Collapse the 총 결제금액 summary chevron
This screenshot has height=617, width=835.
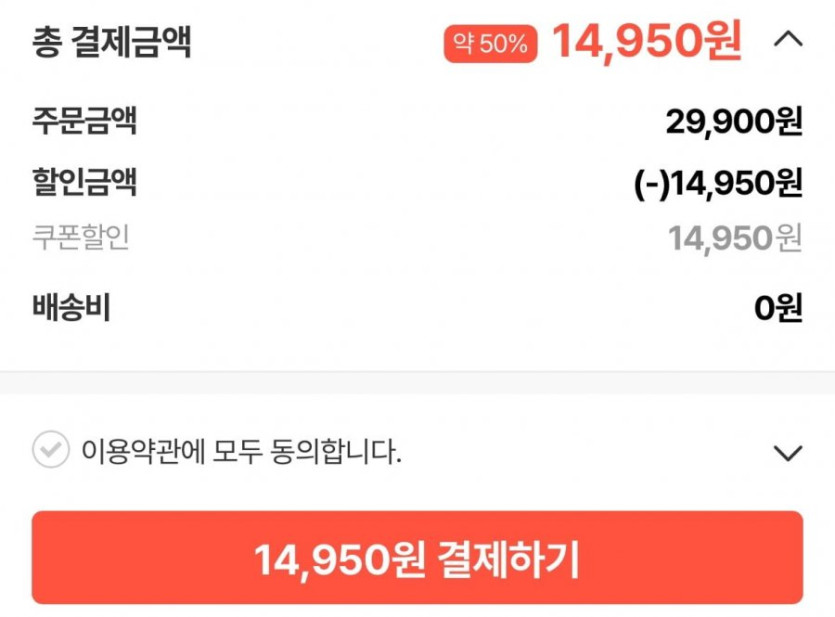(x=788, y=41)
